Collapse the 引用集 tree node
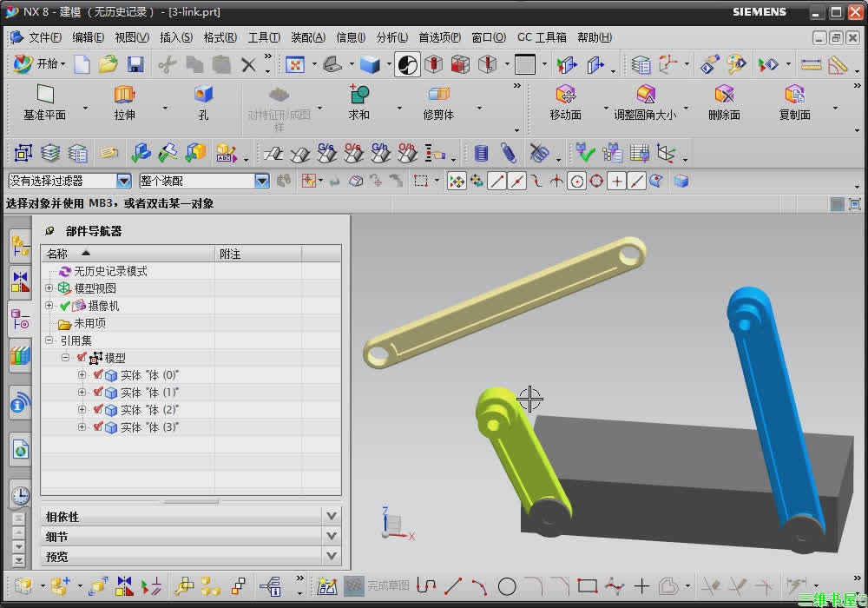The image size is (868, 608). tap(49, 340)
